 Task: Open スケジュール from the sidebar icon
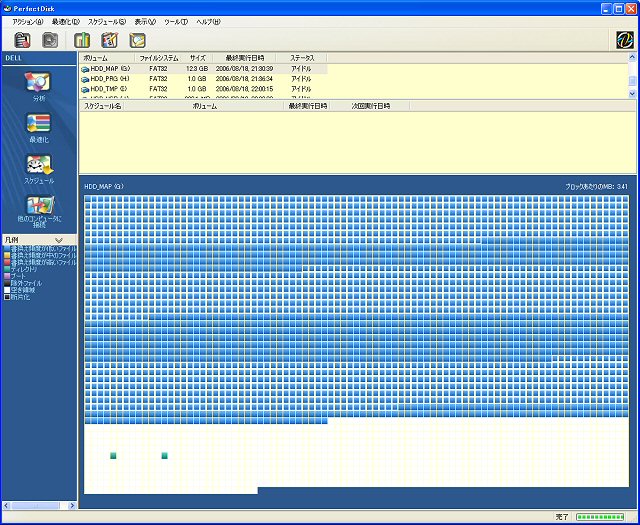pyautogui.click(x=39, y=164)
